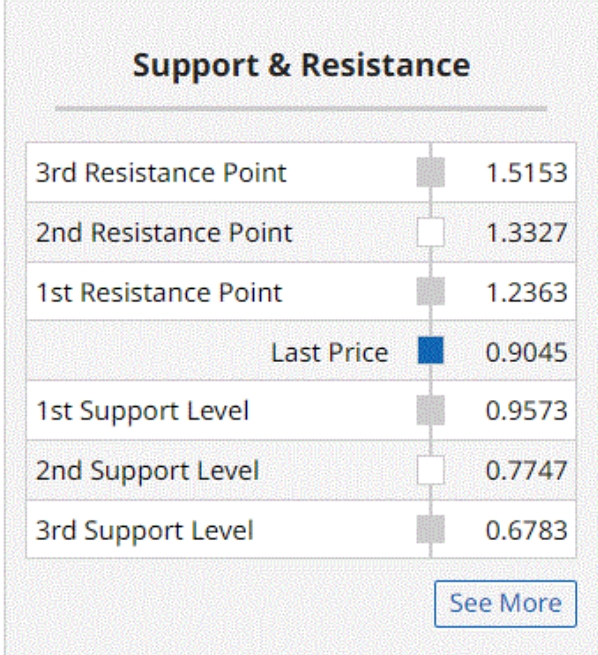Click the blue Last Price marker square

(431, 351)
